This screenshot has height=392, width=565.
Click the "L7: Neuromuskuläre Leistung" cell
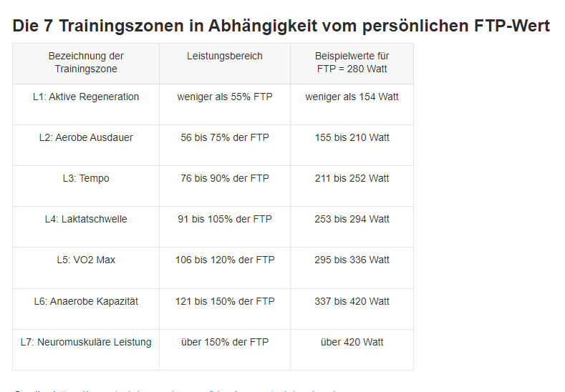click(x=86, y=342)
